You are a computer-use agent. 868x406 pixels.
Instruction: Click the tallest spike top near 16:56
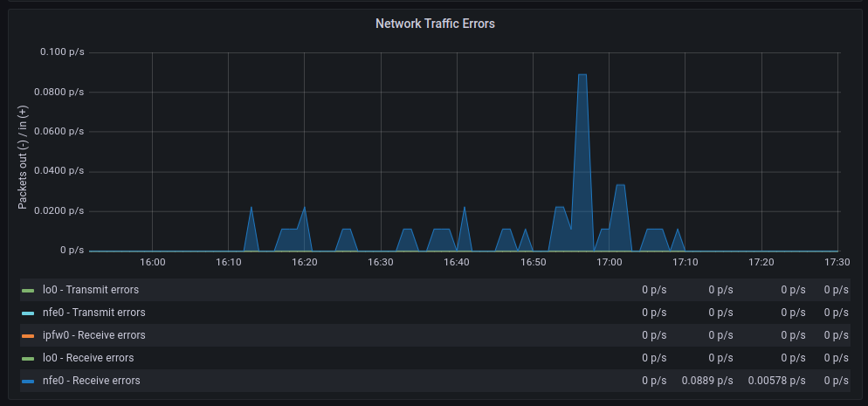pos(582,75)
